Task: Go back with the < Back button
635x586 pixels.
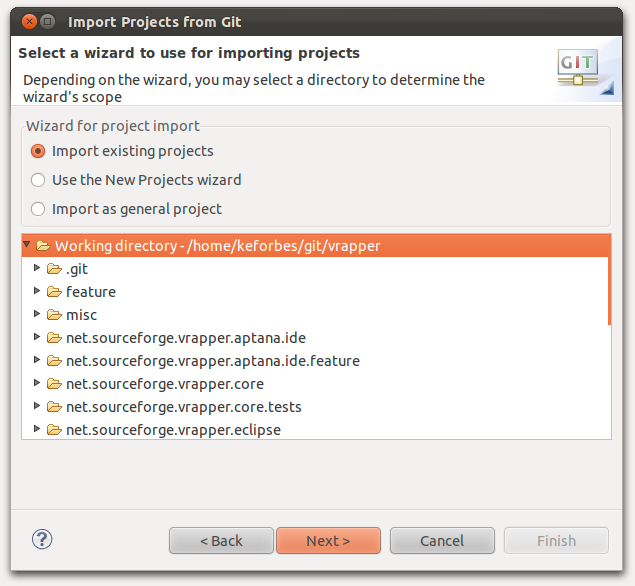Action: click(x=221, y=541)
